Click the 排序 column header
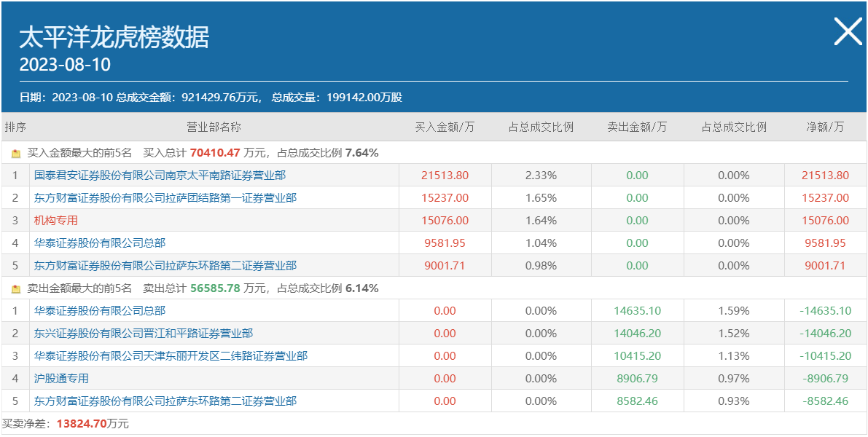The image size is (868, 437). 15,127
